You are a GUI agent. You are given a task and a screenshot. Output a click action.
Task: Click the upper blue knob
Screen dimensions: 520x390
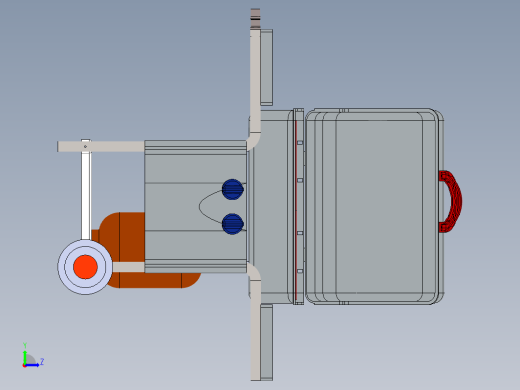233,189
